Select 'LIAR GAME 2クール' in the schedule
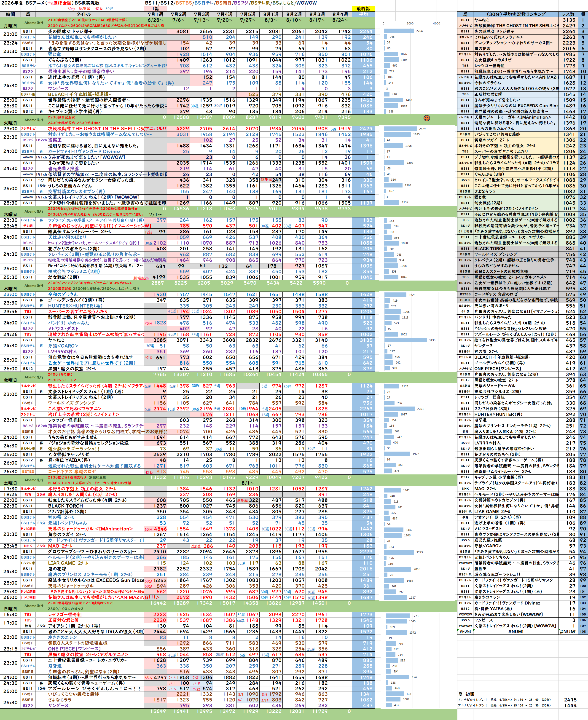The height and width of the screenshot is (720, 588). 68,563
